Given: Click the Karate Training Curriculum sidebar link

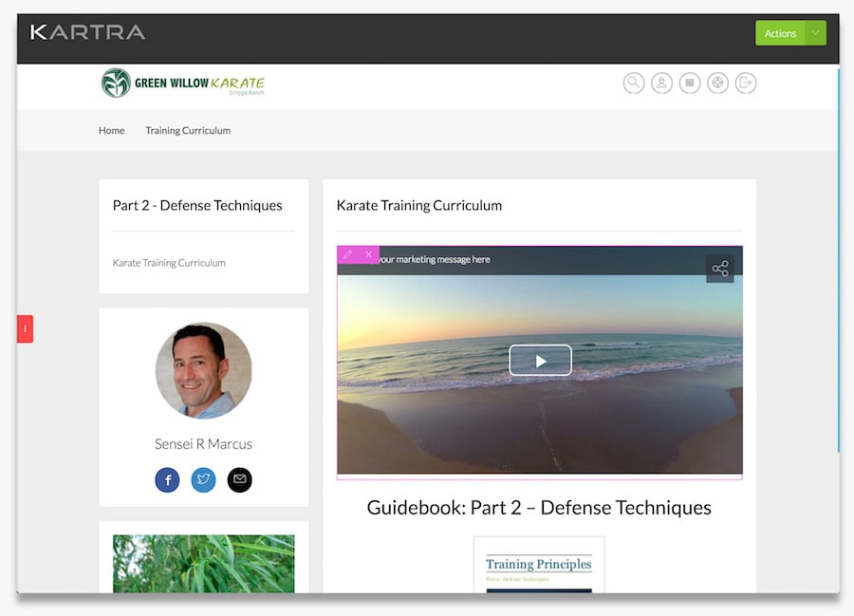Looking at the screenshot, I should (169, 263).
